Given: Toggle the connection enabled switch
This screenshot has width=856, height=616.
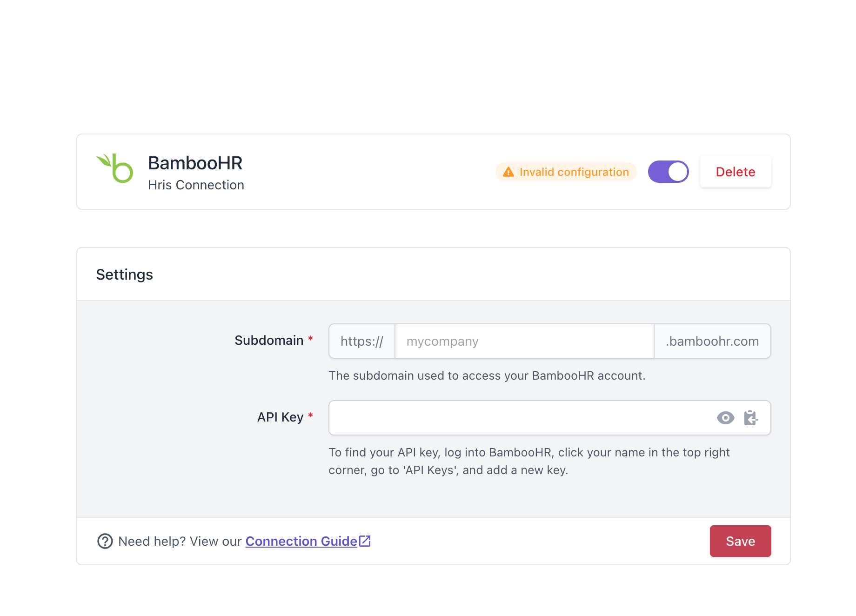Looking at the screenshot, I should 668,172.
